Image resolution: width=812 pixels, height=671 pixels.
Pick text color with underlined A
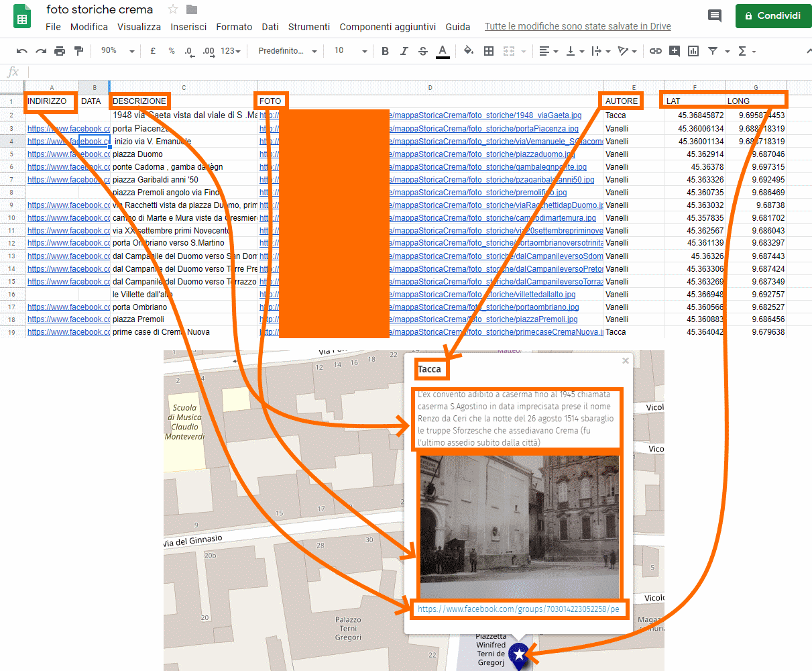pyautogui.click(x=443, y=51)
